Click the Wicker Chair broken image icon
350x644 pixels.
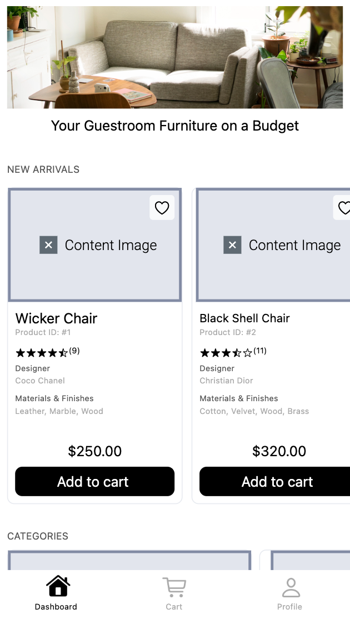[x=48, y=245]
